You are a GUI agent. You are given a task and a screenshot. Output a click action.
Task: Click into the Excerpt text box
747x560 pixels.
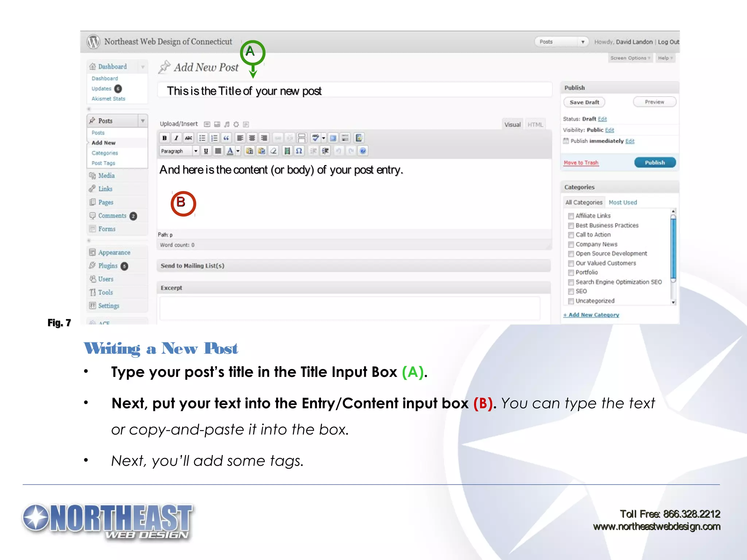[x=350, y=308]
